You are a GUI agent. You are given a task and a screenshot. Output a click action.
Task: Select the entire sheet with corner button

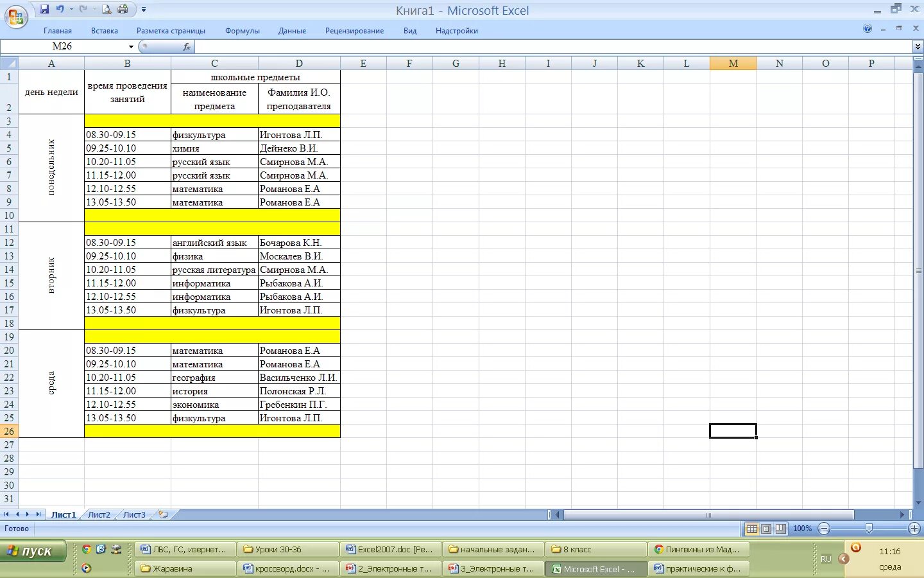pos(9,63)
